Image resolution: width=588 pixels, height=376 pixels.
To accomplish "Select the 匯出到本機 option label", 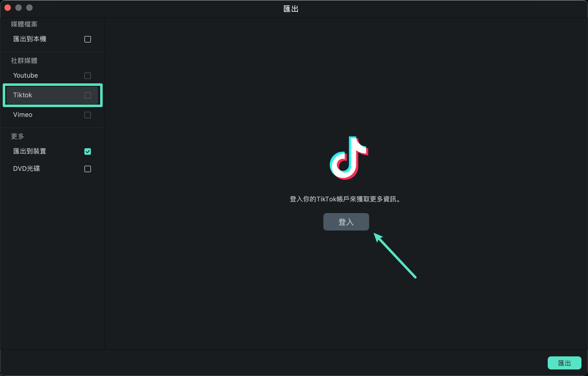I will tap(30, 39).
